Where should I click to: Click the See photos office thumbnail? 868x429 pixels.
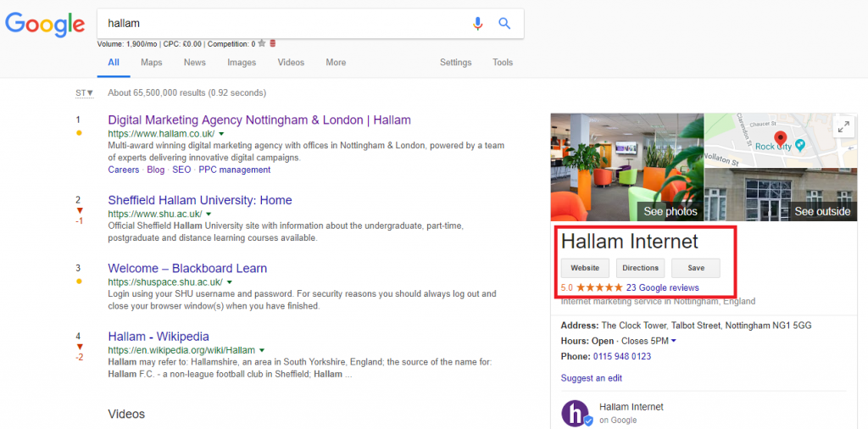[626, 167]
